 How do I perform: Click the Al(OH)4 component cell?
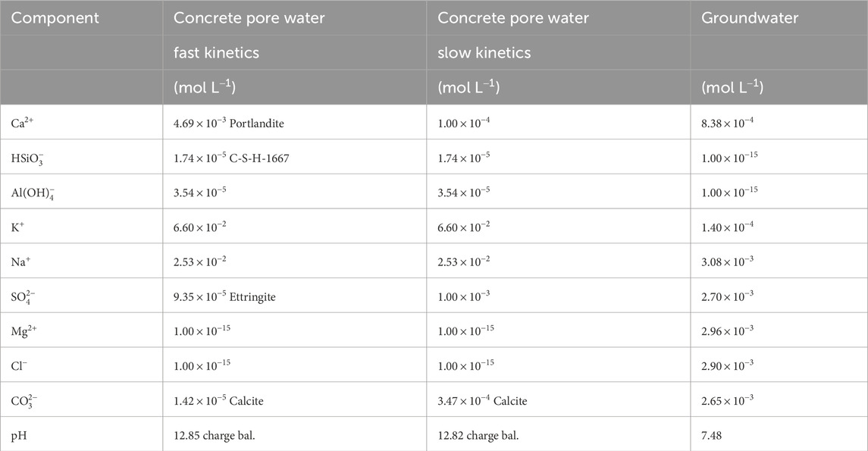click(x=33, y=193)
